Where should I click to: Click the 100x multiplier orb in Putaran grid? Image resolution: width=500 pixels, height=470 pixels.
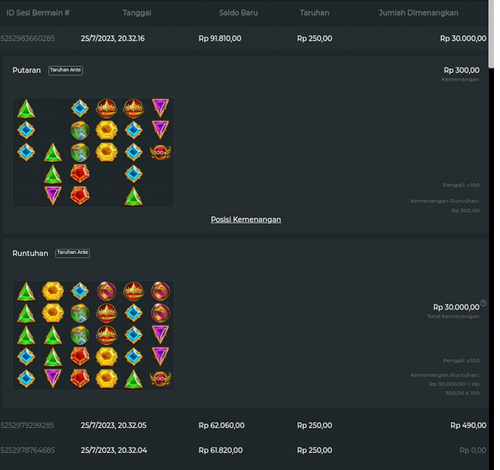coord(160,152)
